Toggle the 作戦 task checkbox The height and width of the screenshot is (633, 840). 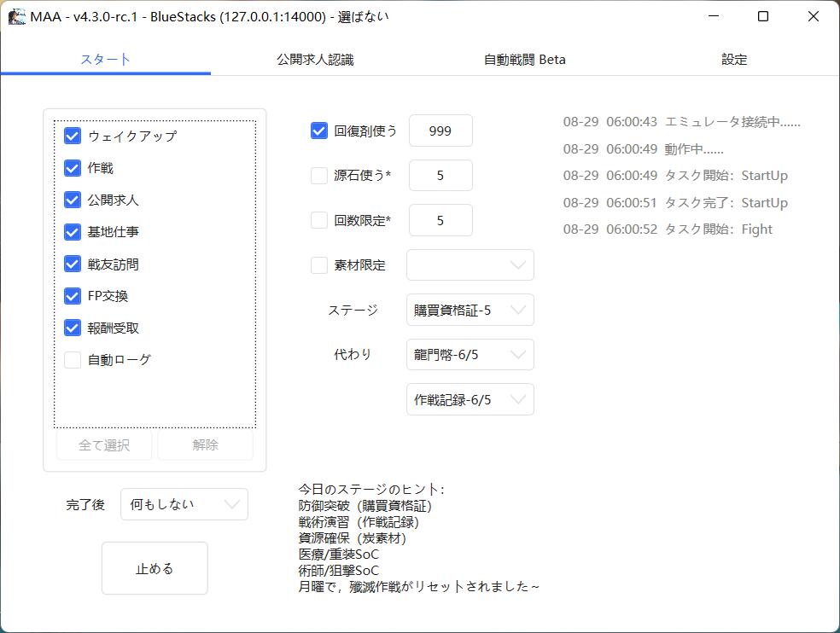pyautogui.click(x=73, y=168)
